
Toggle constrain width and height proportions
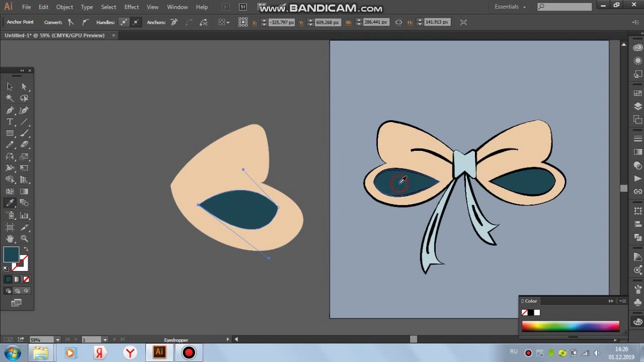point(398,22)
